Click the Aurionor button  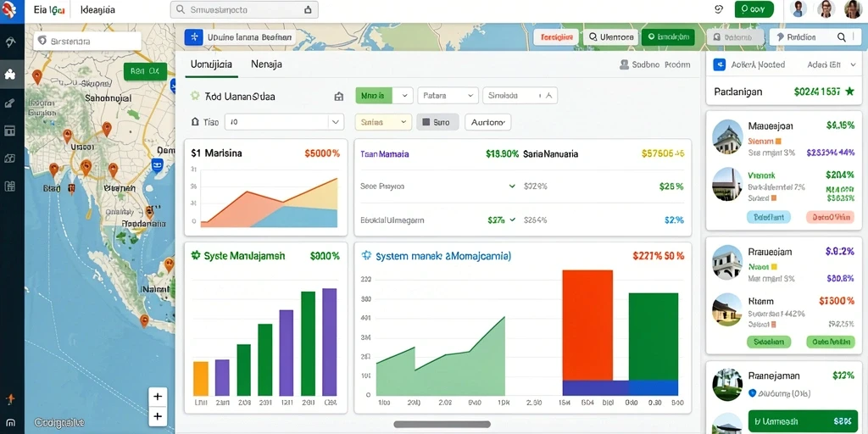pos(487,122)
